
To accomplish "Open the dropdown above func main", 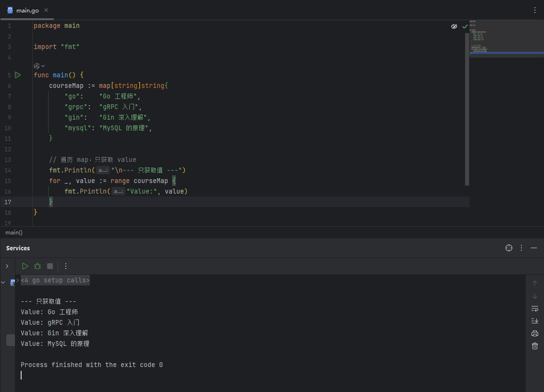I will [x=39, y=66].
